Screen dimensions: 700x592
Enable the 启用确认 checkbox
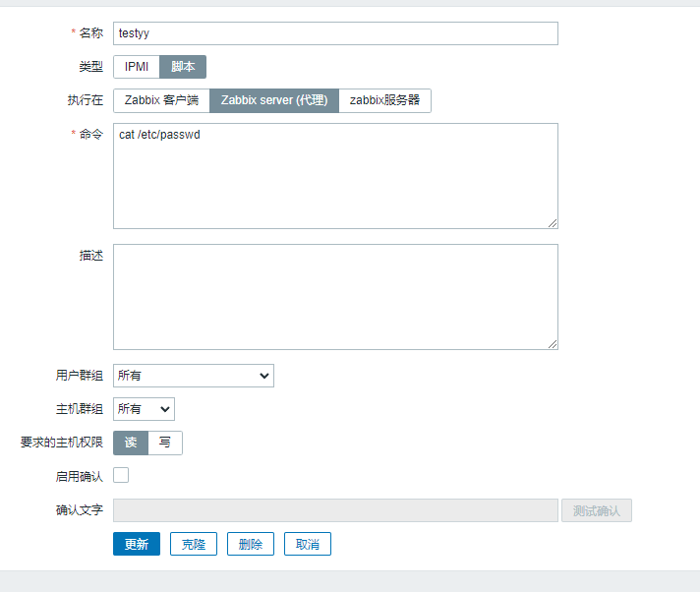(121, 476)
